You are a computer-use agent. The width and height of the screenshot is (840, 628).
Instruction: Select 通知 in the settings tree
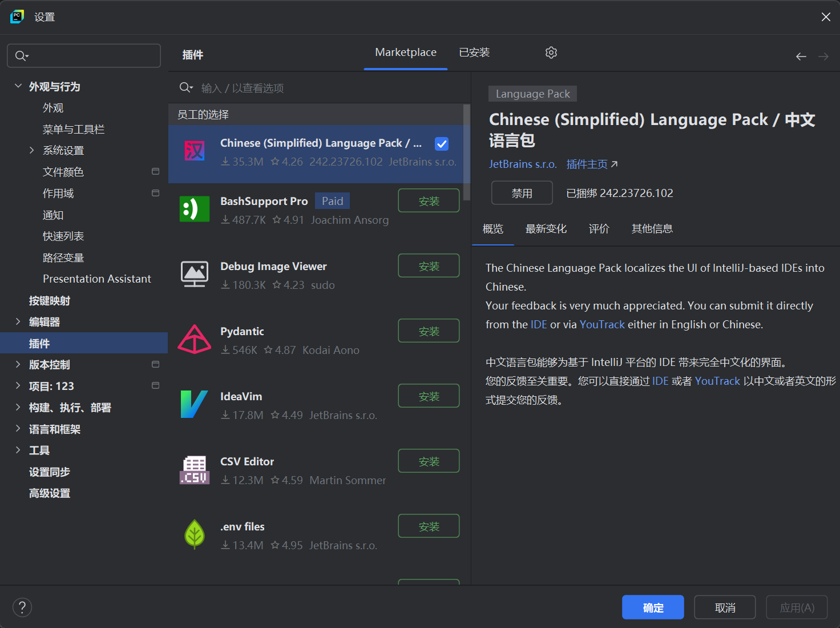(53, 215)
